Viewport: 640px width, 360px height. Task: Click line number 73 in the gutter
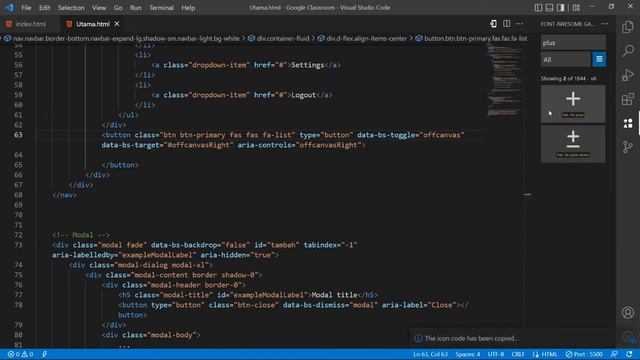tap(18, 245)
